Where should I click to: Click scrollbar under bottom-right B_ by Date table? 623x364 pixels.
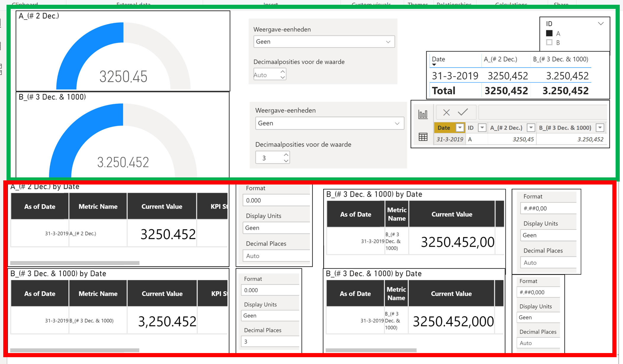tap(371, 350)
